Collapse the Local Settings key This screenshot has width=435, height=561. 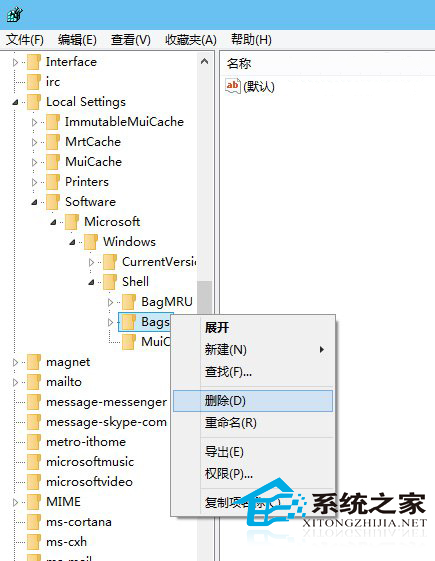point(15,103)
